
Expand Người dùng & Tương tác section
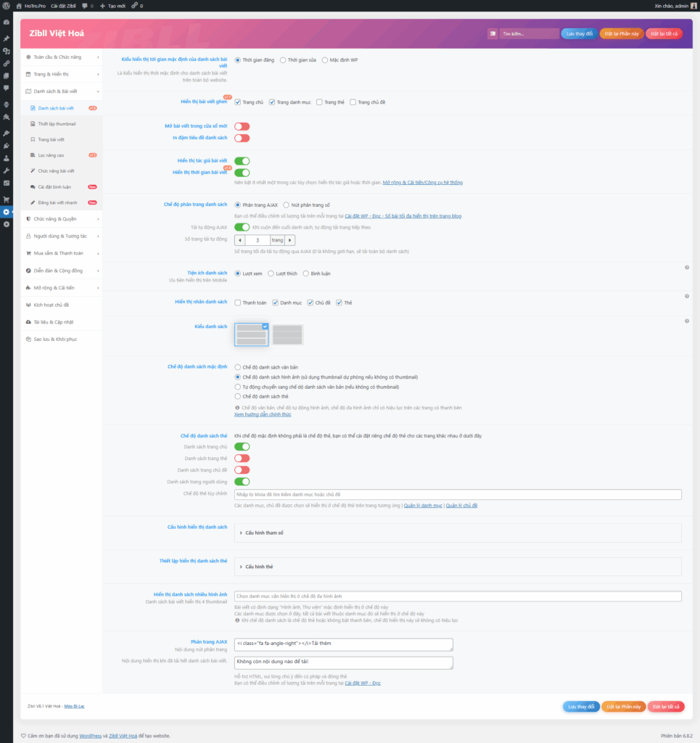(x=62, y=236)
